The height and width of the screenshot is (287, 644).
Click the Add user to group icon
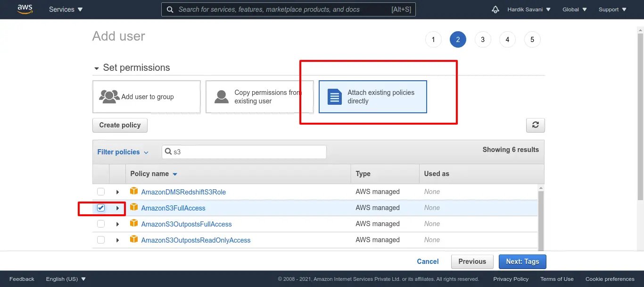pos(109,97)
